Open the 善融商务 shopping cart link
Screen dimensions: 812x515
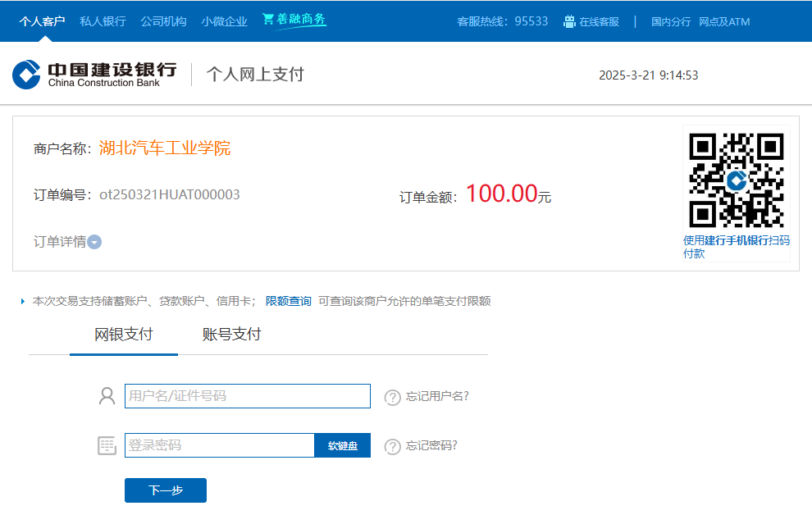pyautogui.click(x=294, y=20)
